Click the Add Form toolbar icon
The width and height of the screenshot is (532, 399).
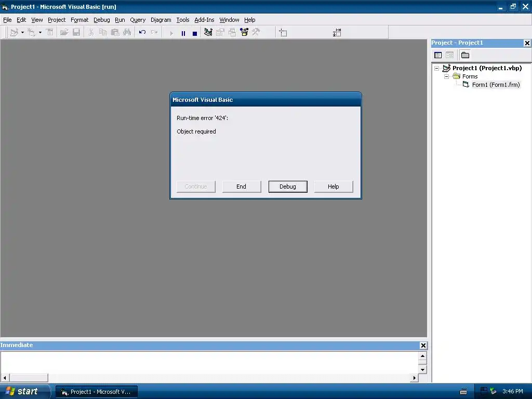click(32, 33)
